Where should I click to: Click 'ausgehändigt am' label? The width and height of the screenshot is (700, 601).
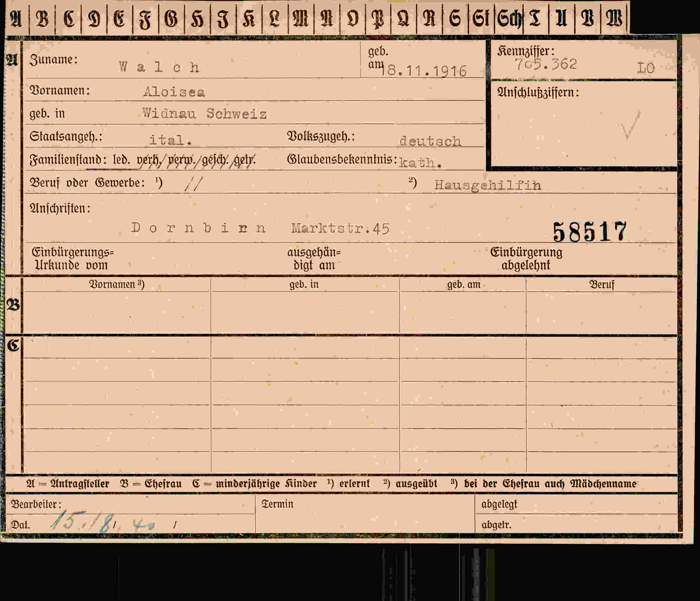point(314,259)
